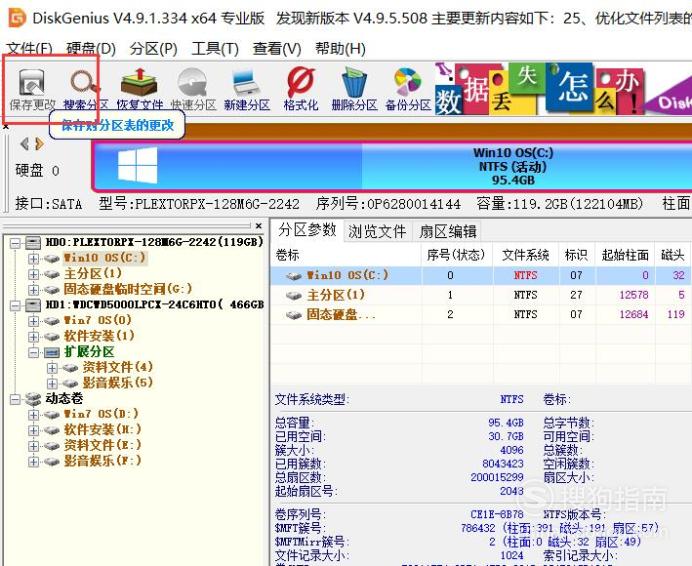
Task: Expand 主分区(1) in the tree
Action: coord(33,274)
